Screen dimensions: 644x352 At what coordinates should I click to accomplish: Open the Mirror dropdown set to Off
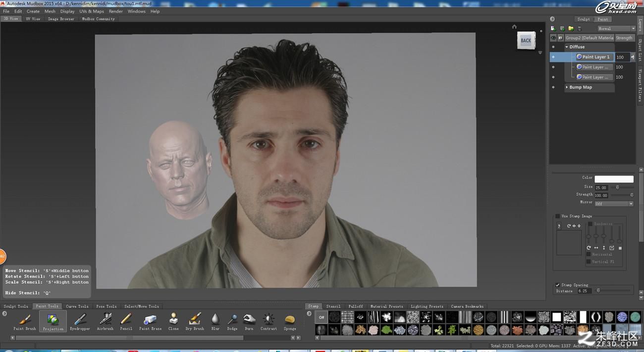point(614,204)
